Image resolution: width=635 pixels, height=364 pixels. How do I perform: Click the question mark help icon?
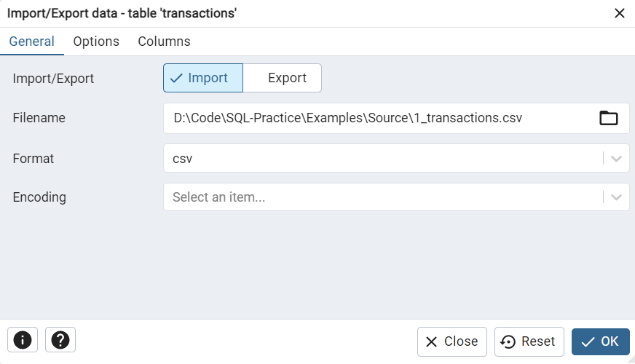coord(60,339)
